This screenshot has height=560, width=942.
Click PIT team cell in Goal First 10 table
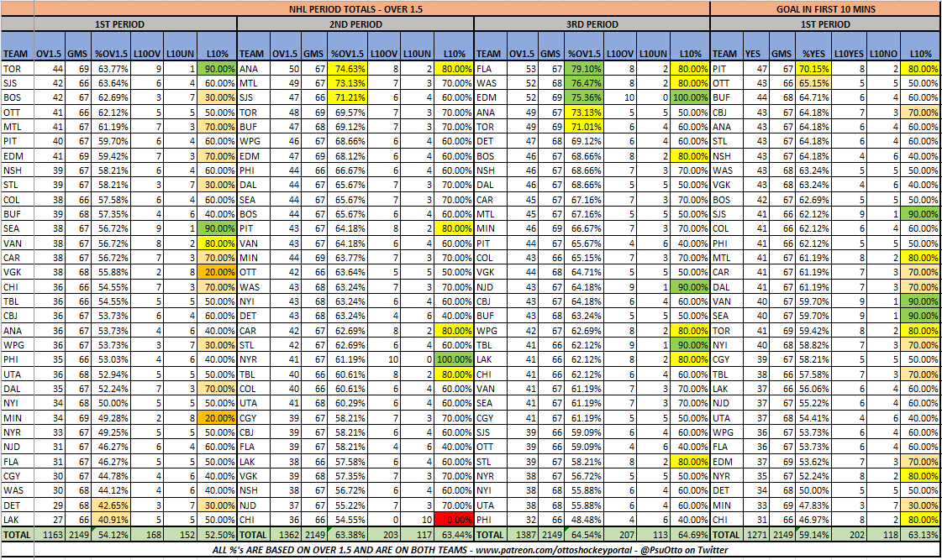(x=726, y=69)
